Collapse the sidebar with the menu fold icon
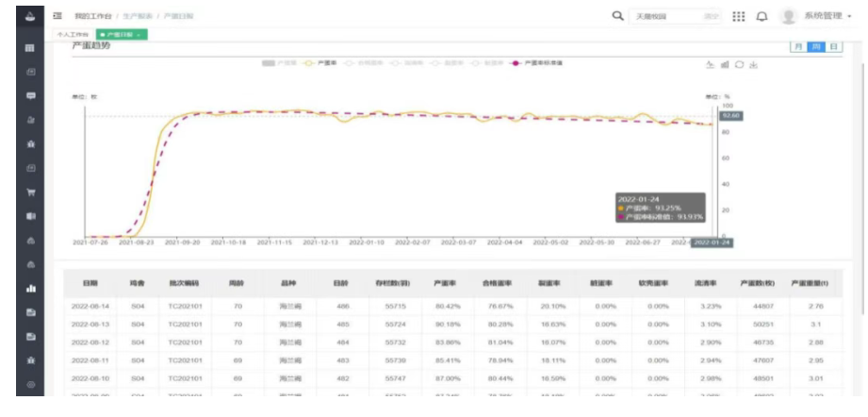 [x=57, y=16]
